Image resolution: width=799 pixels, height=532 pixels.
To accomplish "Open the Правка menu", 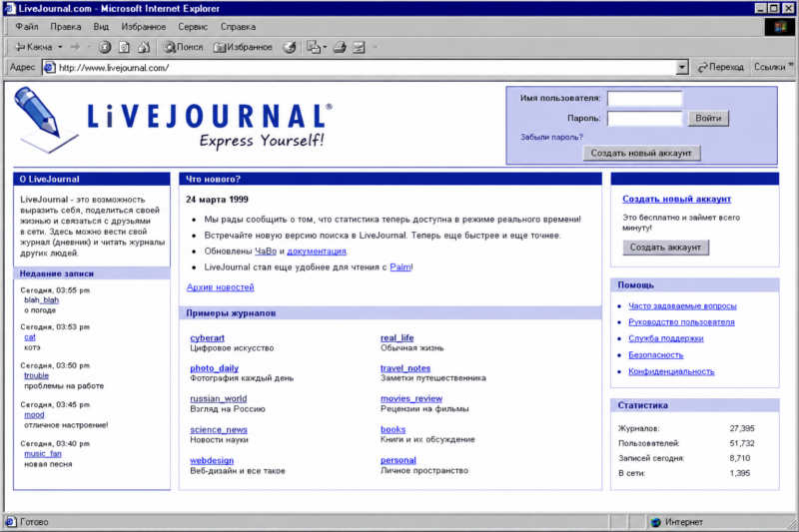I will (x=65, y=27).
